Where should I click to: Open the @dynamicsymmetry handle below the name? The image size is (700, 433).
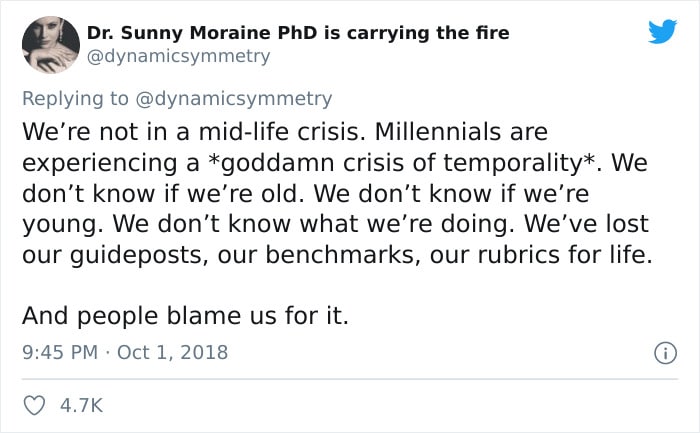coord(178,57)
